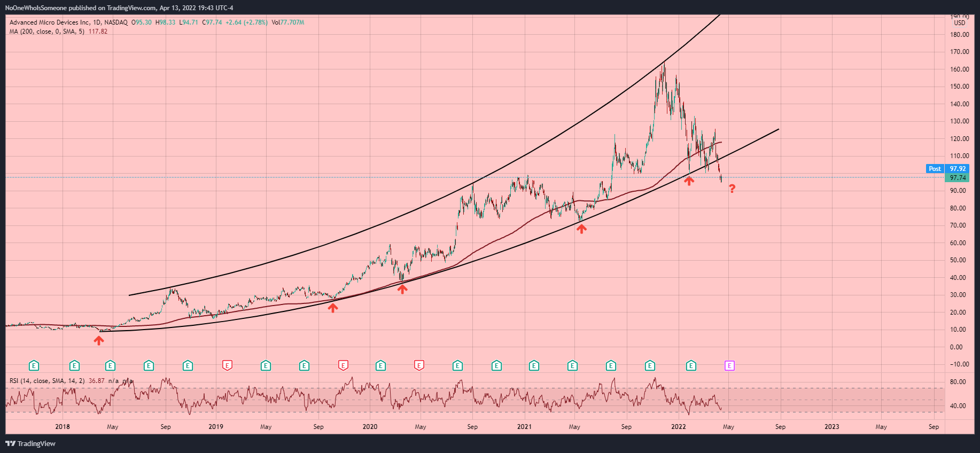Click the leftmost green earnings marker
The width and height of the screenshot is (980, 453).
(34, 366)
